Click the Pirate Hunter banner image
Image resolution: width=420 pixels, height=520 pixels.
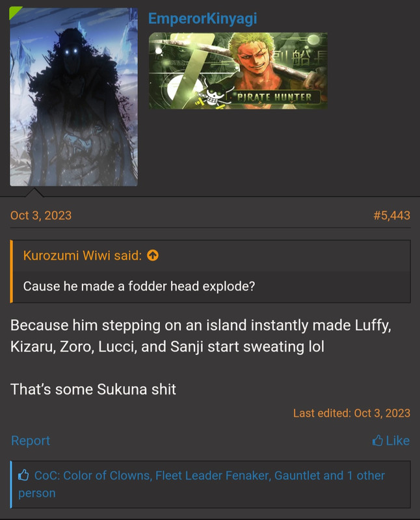238,71
